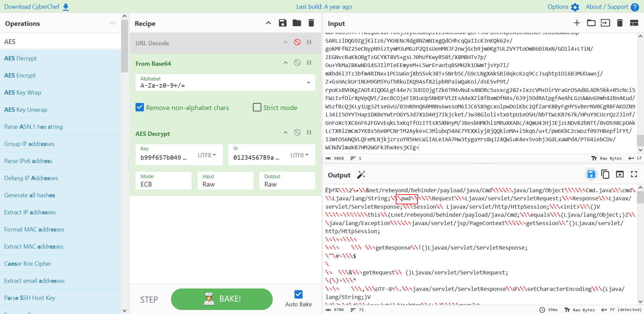Open folder as input icon
The image size is (644, 314).
tap(591, 23)
